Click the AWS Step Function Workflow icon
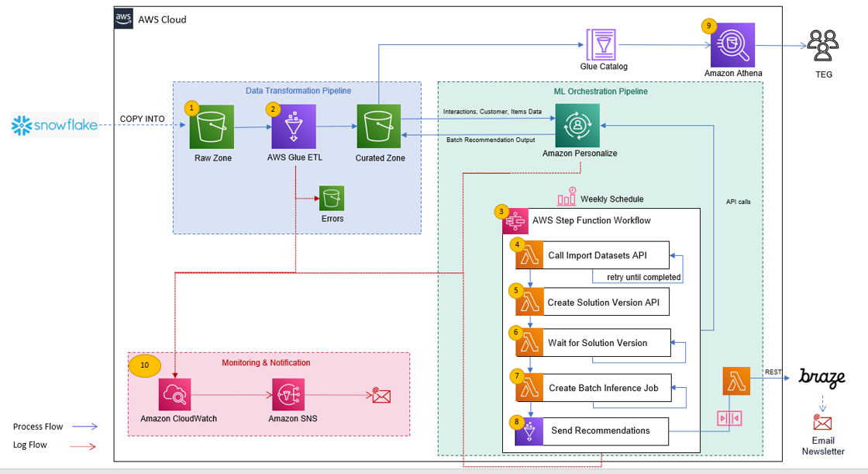Screen dimensions: 868x474 tap(515, 221)
